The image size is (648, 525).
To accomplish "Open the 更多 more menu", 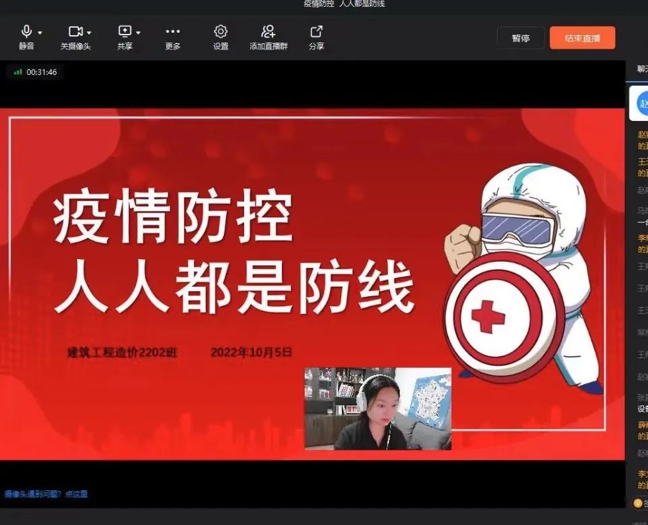I will [173, 37].
